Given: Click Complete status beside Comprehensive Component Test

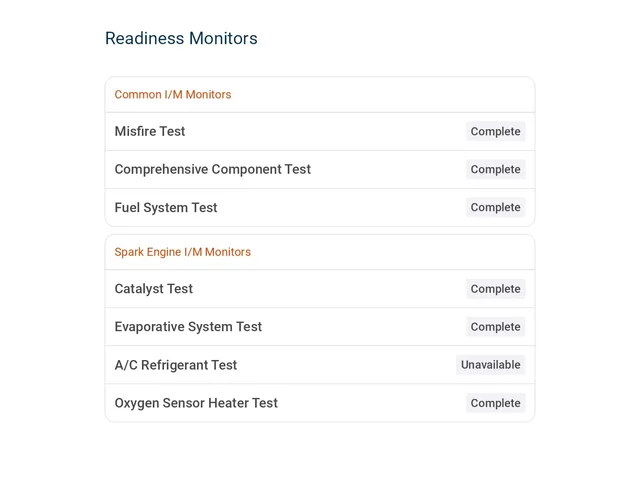Looking at the screenshot, I should pos(496,169).
